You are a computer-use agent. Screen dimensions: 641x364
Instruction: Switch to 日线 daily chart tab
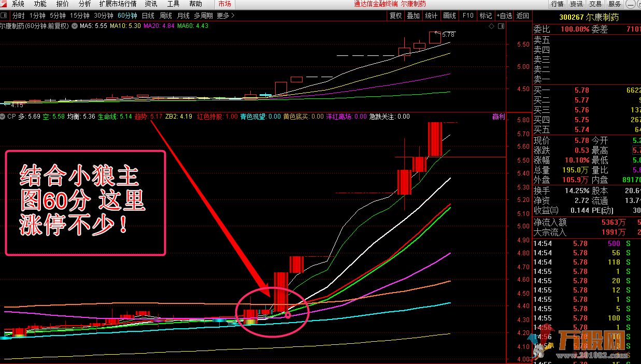pos(148,16)
